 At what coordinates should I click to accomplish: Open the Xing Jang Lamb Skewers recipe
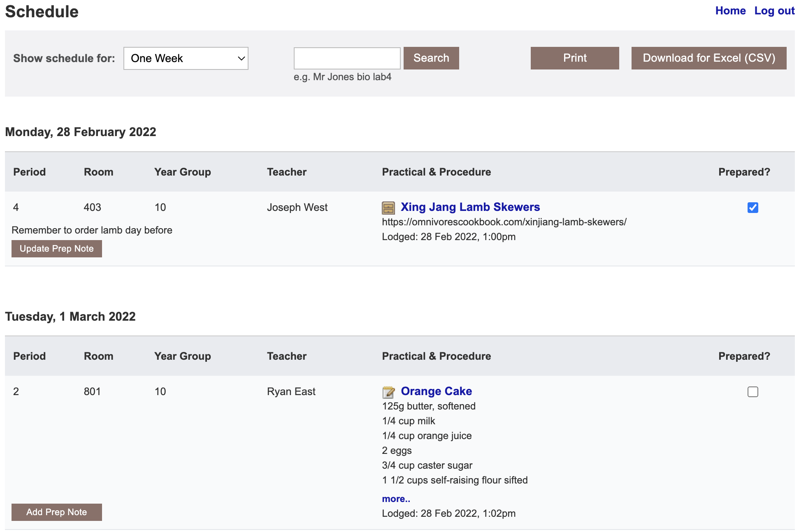click(470, 207)
